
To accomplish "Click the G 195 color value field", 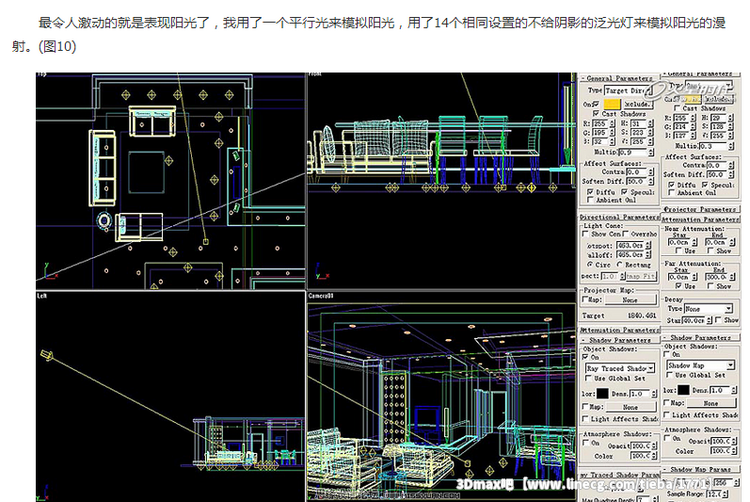I will coord(600,132).
